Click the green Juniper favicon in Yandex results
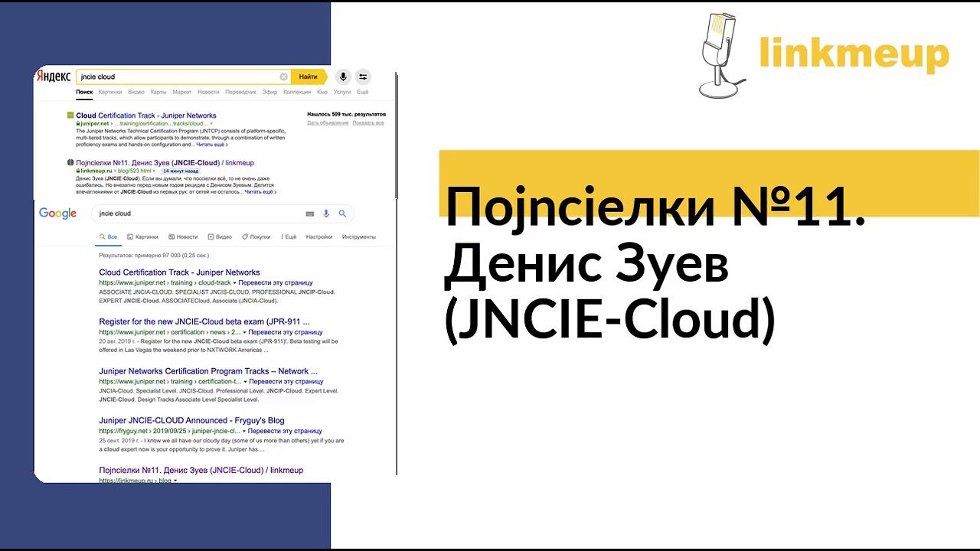The width and height of the screenshot is (980, 551). [70, 116]
